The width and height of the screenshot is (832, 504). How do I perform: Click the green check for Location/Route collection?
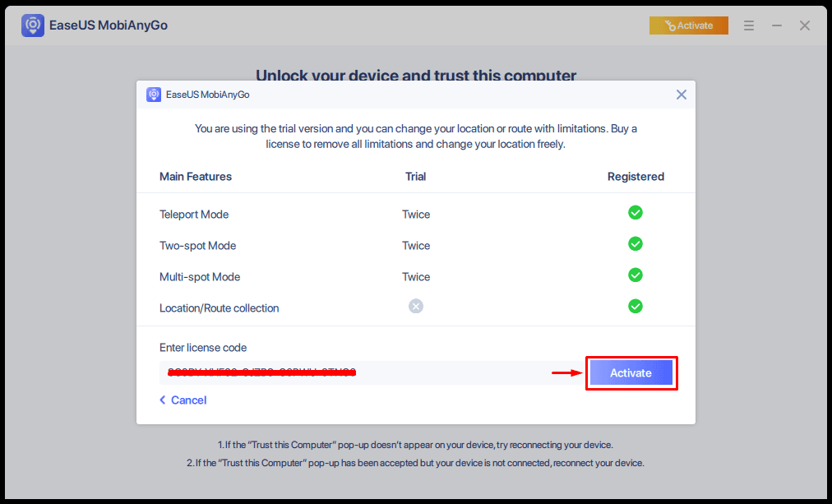(636, 307)
